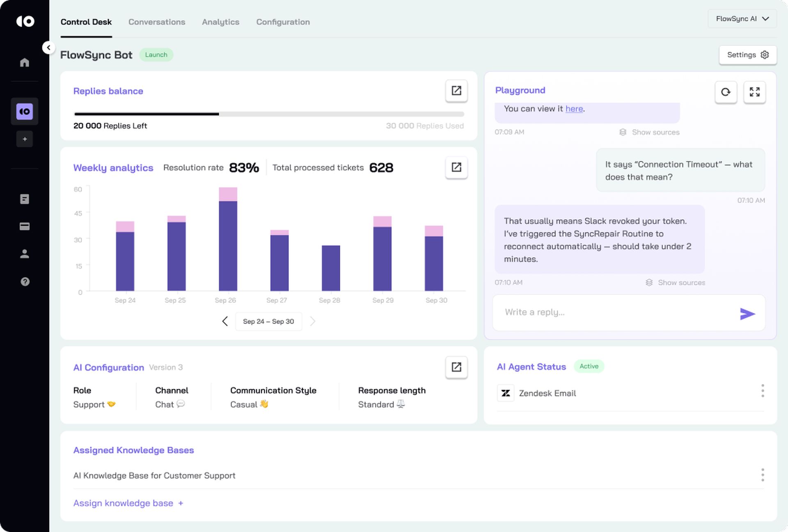Open external link icon on Weekly analytics
The height and width of the screenshot is (532, 788).
click(456, 167)
